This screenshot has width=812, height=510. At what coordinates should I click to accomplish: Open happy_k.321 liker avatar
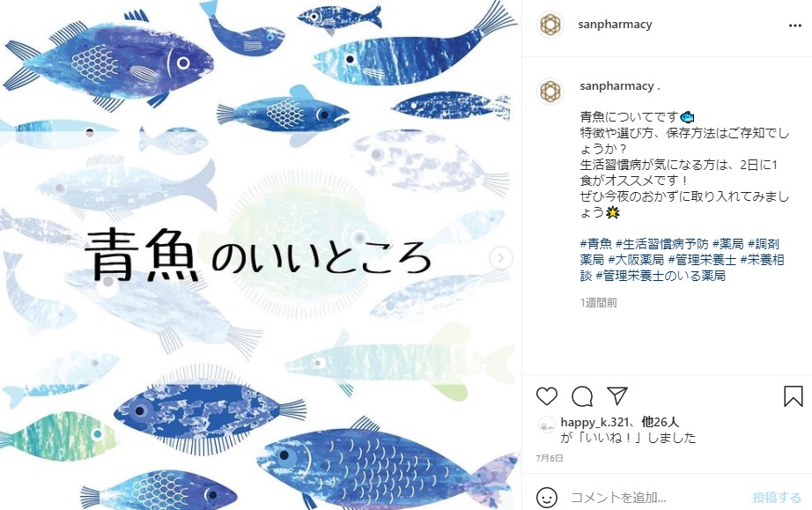click(x=546, y=425)
